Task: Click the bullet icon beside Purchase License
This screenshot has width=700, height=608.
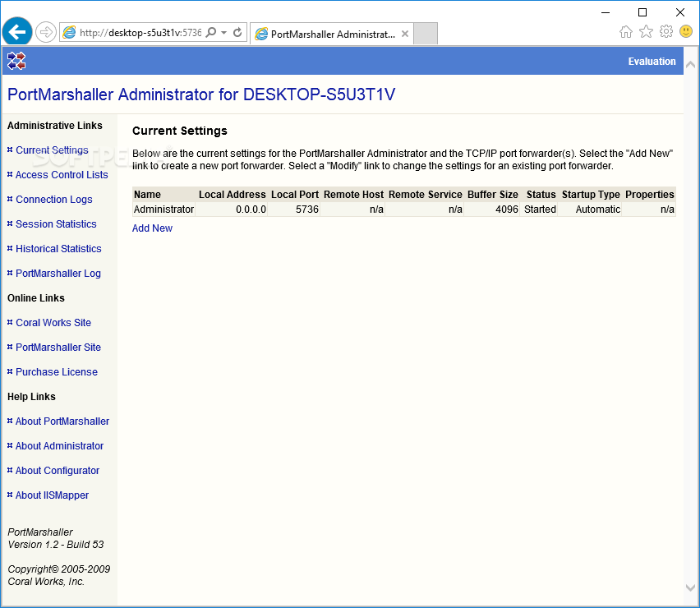Action: point(10,371)
